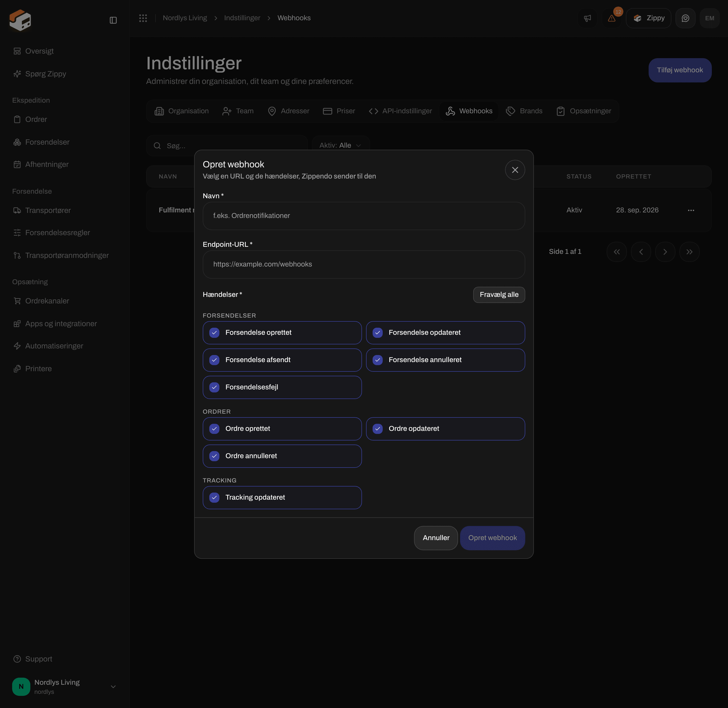This screenshot has height=708, width=728.
Task: Click the Zippendo logo
Action: (20, 20)
